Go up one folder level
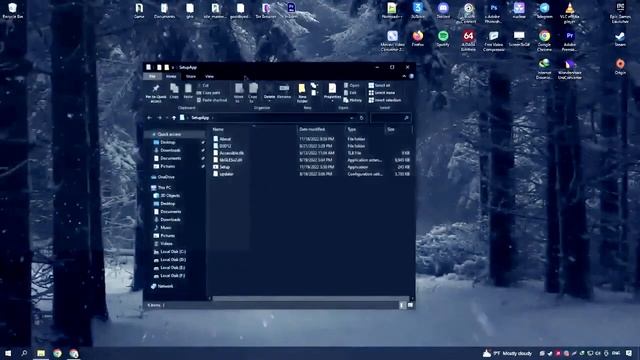640x360 pixels. point(174,118)
